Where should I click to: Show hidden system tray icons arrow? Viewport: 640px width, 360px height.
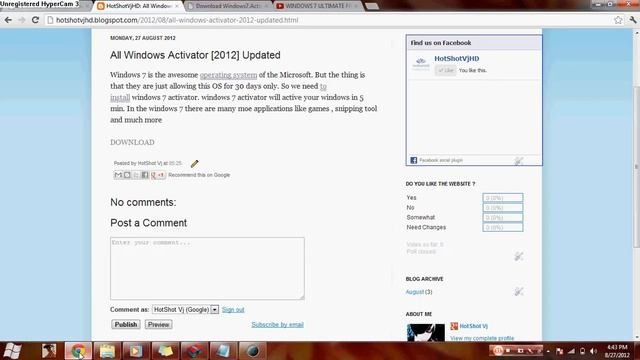pyautogui.click(x=548, y=351)
